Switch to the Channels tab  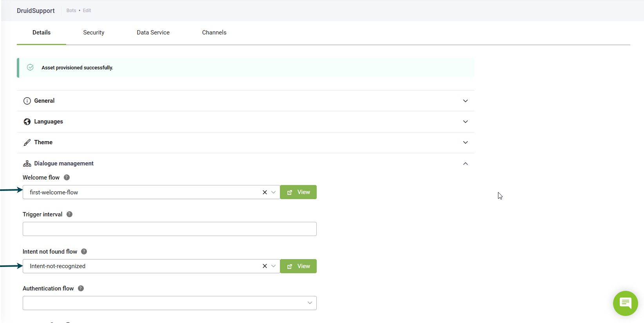(x=214, y=33)
